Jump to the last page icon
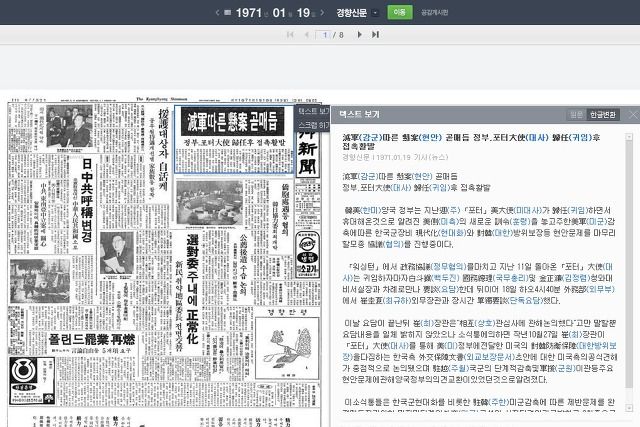Screen dimensions: 640x427 pyautogui.click(x=376, y=35)
